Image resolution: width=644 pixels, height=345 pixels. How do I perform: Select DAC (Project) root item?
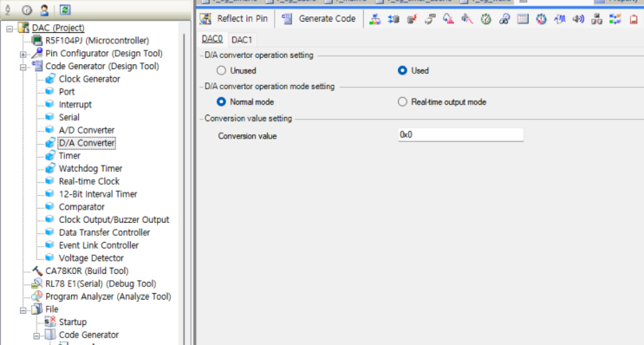58,28
